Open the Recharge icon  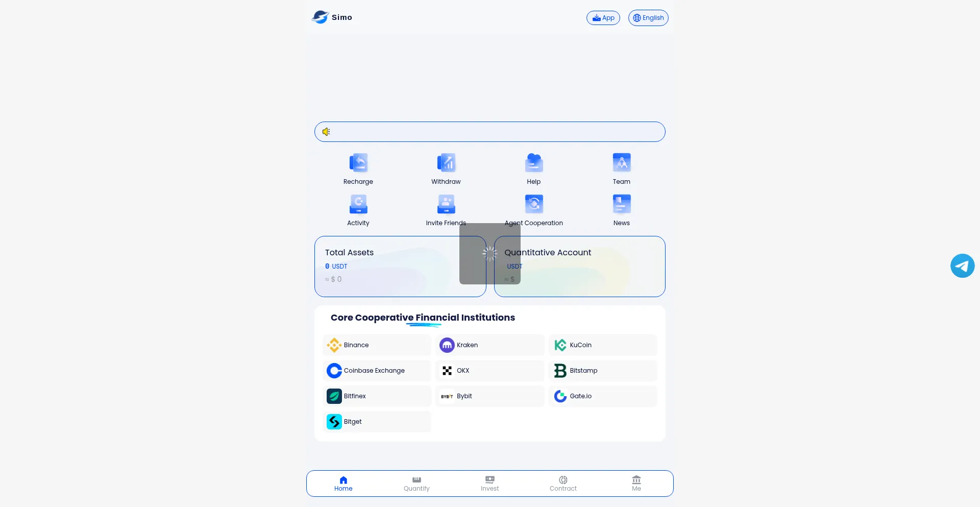pos(358,163)
